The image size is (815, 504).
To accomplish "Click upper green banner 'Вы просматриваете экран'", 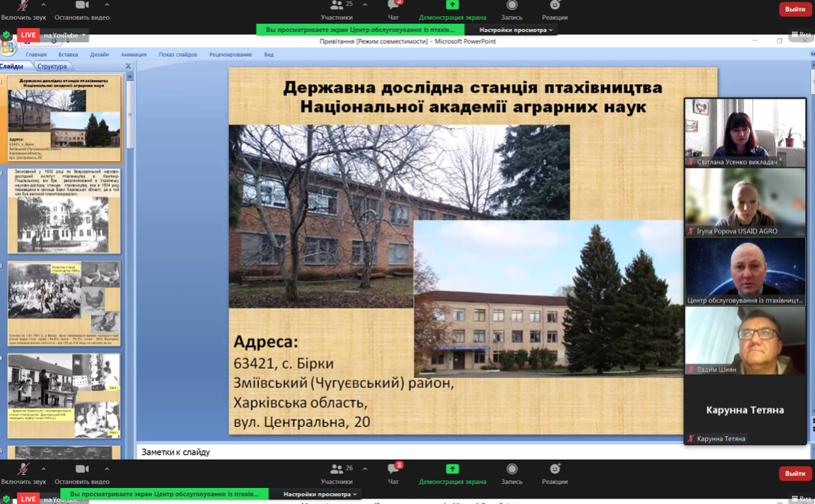I will click(x=361, y=30).
